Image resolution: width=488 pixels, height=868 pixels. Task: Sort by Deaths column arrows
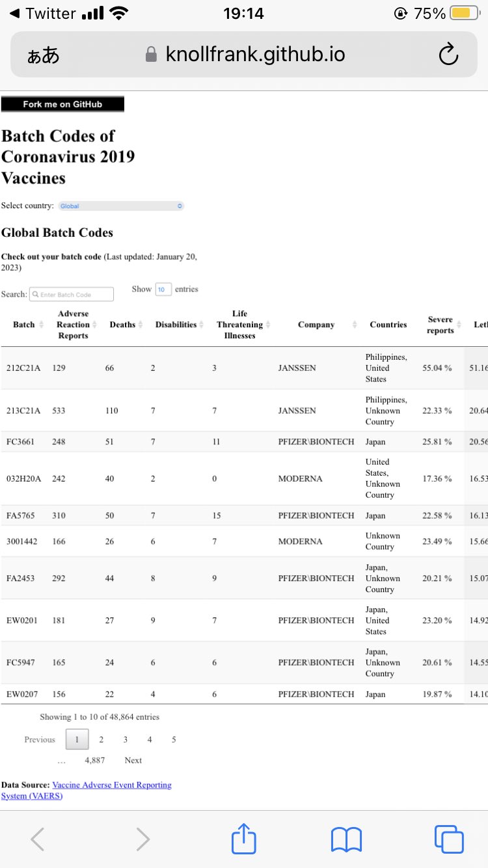coord(141,325)
